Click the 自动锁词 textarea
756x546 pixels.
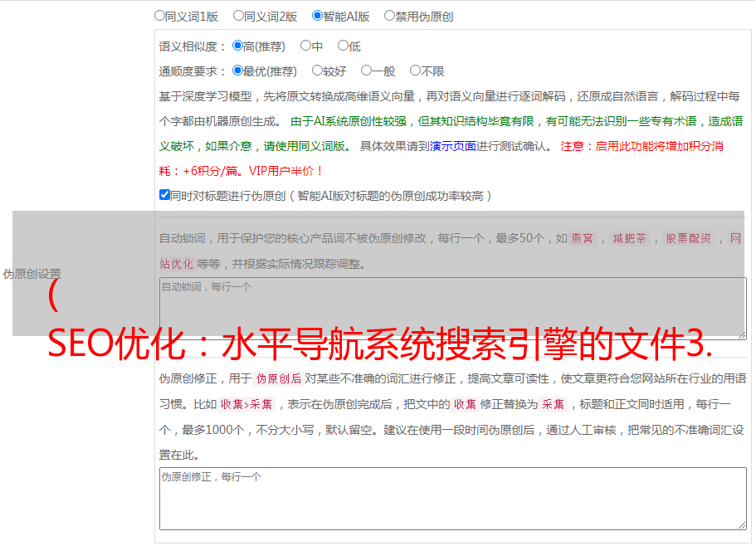(x=453, y=309)
